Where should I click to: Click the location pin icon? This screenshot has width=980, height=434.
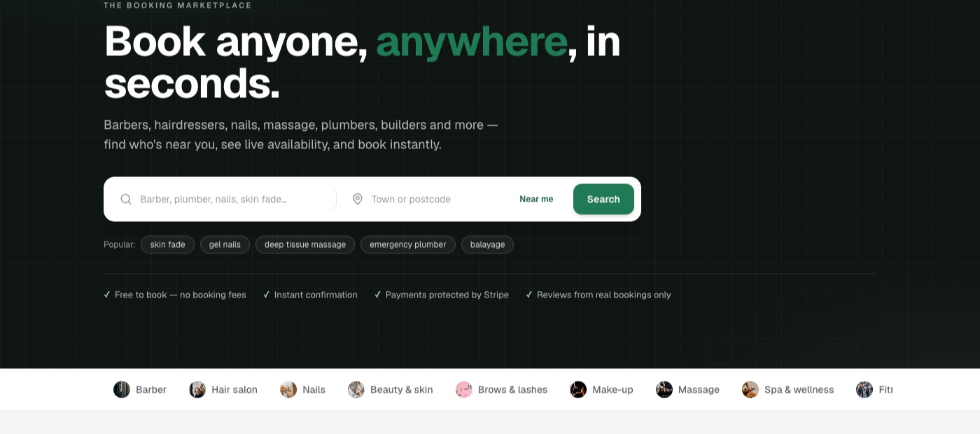click(x=357, y=199)
